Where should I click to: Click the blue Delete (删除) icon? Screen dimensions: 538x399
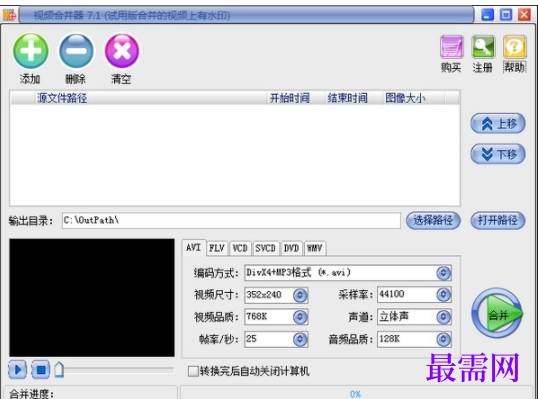[76, 51]
